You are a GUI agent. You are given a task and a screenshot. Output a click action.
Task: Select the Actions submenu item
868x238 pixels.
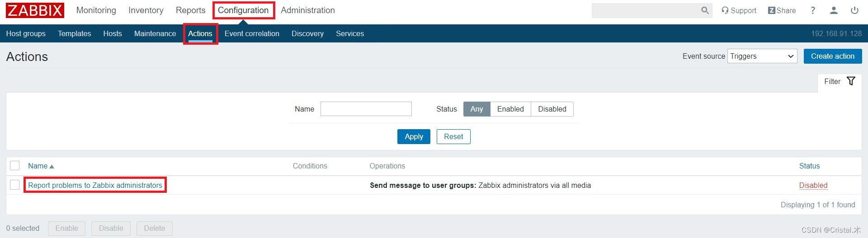point(200,34)
